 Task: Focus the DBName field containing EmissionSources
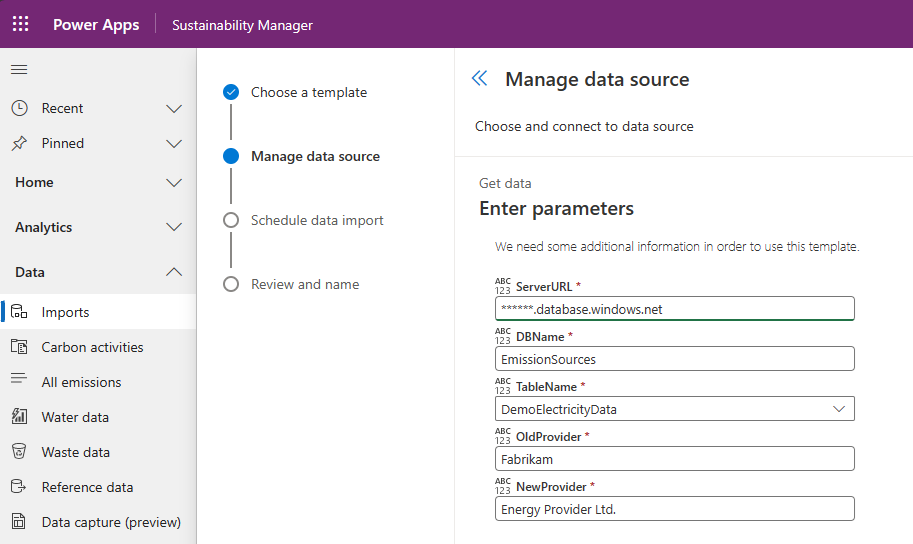[x=674, y=359]
